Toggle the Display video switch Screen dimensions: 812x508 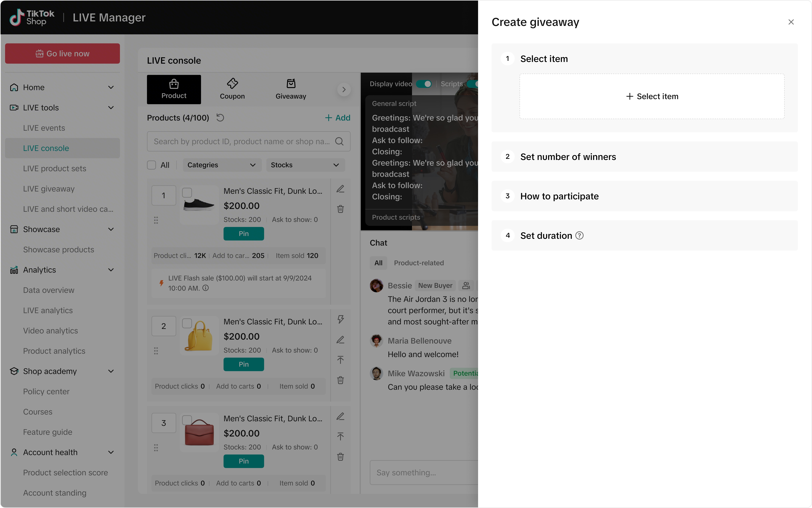[x=424, y=84]
